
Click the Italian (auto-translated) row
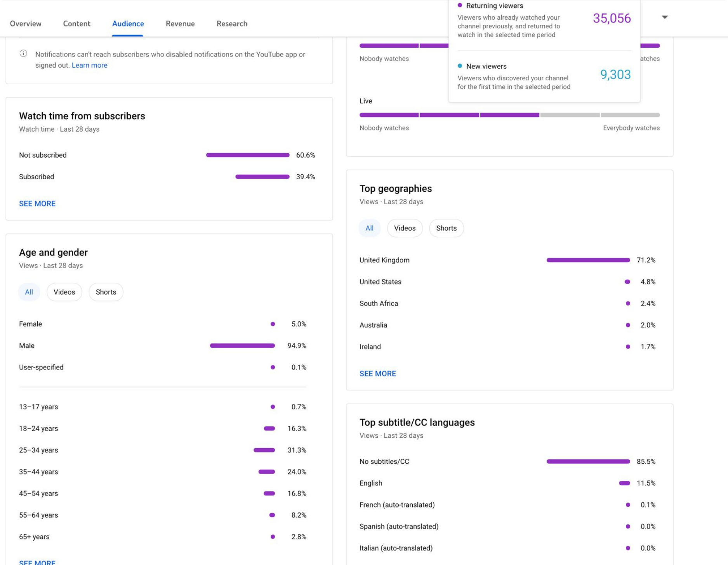click(507, 548)
